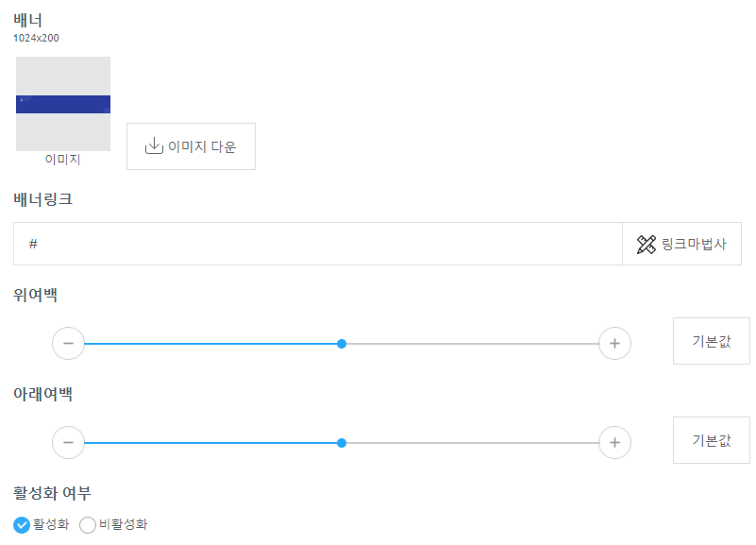756x545 pixels.
Task: Click the 위여백 slider handle
Action: (342, 344)
